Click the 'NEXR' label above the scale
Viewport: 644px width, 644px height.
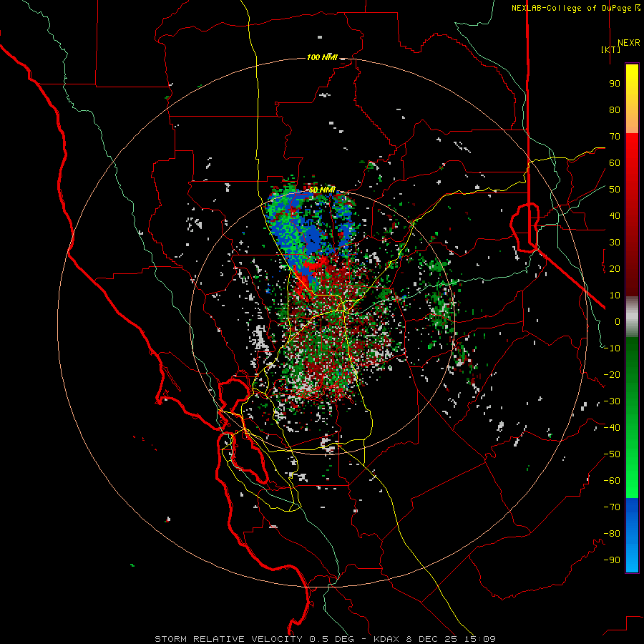point(628,43)
